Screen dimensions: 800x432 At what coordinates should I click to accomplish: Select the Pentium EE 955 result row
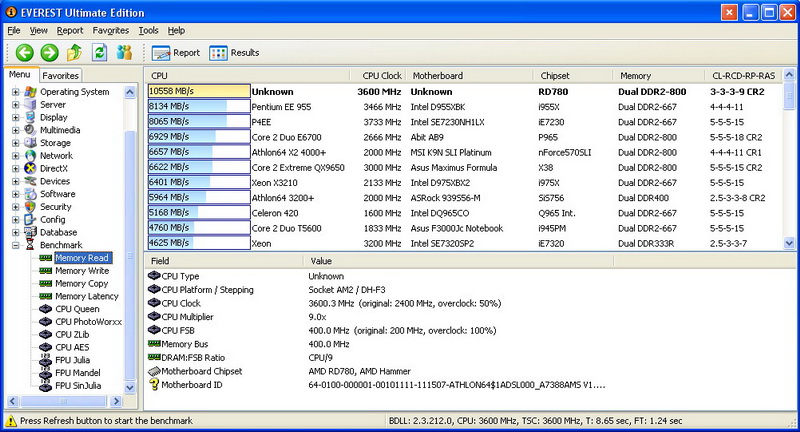464,107
